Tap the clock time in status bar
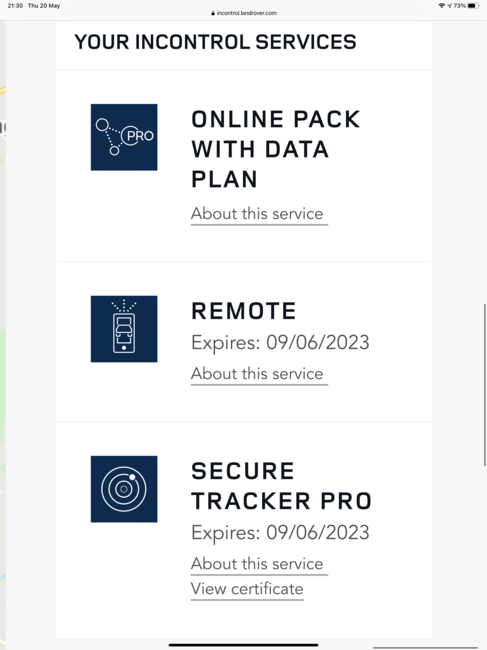Viewport: 487px width, 650px height. tap(15, 6)
